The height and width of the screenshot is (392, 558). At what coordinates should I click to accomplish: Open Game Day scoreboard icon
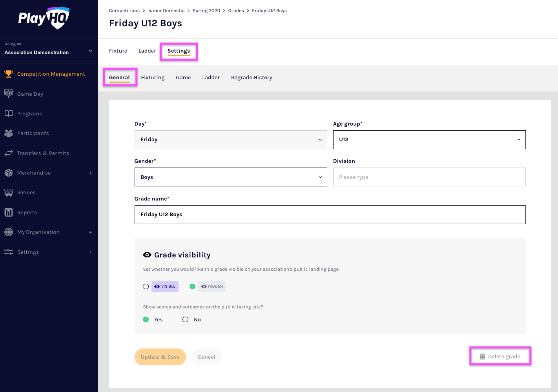(x=9, y=94)
